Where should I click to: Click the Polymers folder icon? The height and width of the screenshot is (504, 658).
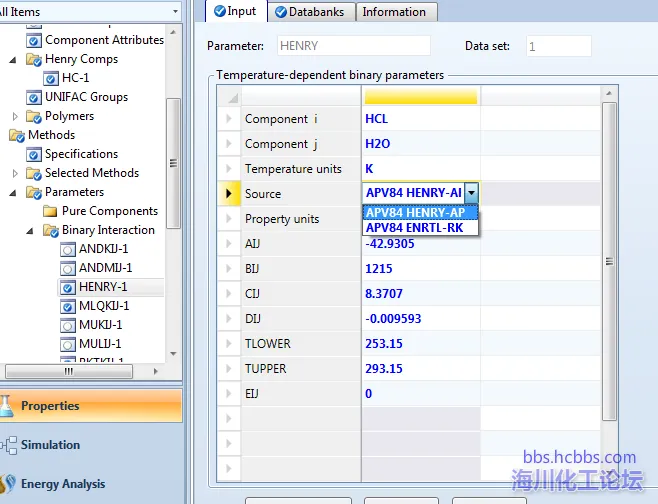(34, 116)
